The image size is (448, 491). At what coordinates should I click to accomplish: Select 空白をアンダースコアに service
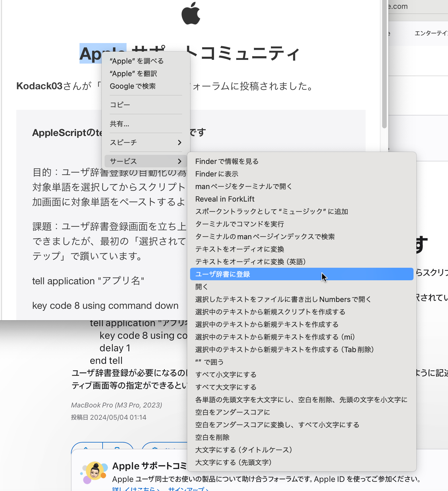pyautogui.click(x=302, y=412)
